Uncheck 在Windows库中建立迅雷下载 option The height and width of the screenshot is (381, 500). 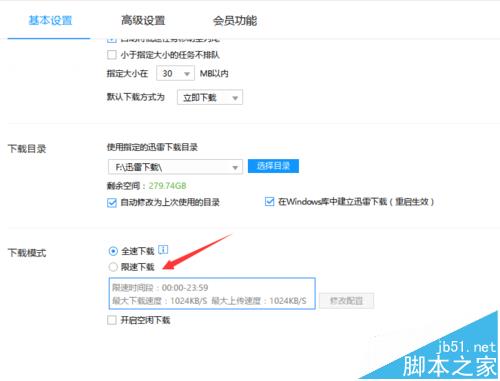click(269, 201)
